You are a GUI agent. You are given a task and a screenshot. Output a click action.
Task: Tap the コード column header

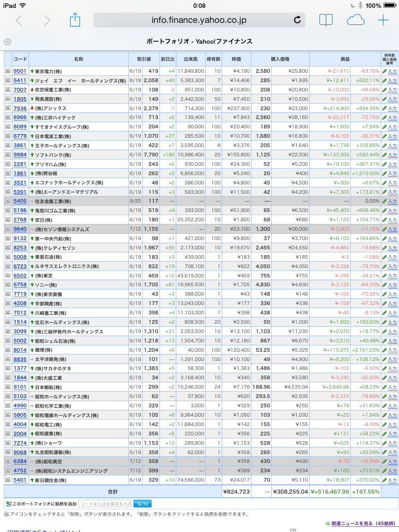(x=20, y=59)
